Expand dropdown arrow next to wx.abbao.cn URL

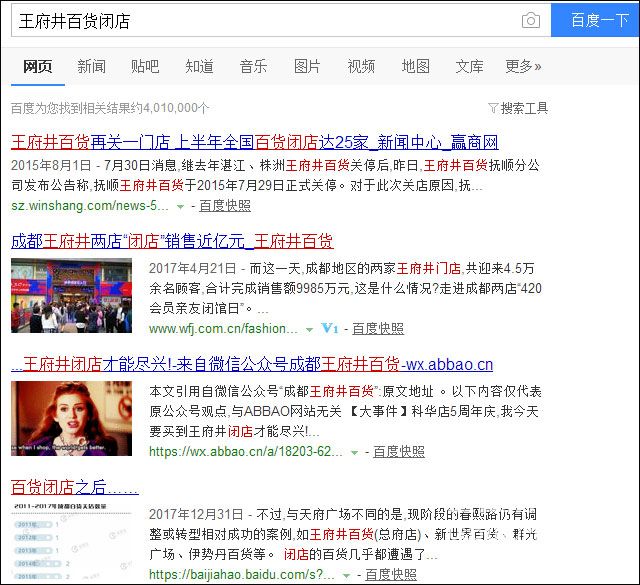355,452
